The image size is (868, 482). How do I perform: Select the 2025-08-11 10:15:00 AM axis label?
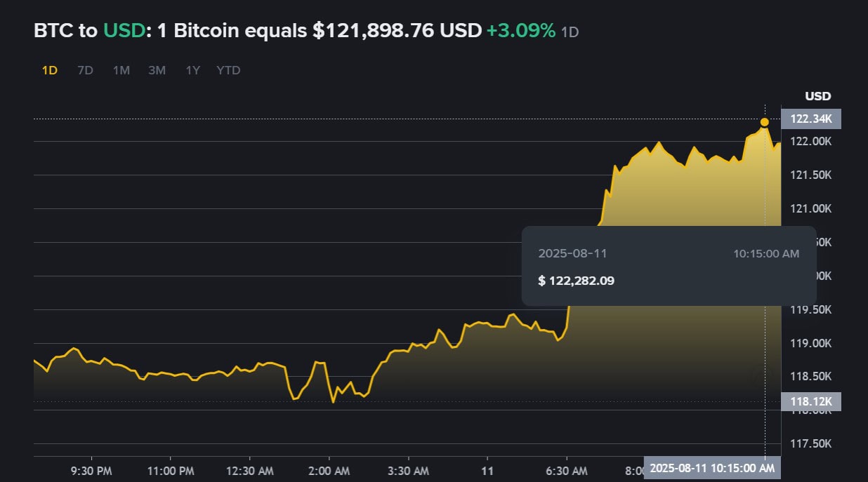click(x=714, y=467)
